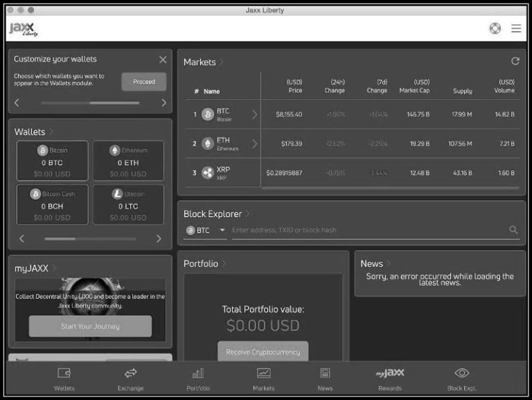532x400 pixels.
Task: Go to next tip in Customize card
Action: 164,103
